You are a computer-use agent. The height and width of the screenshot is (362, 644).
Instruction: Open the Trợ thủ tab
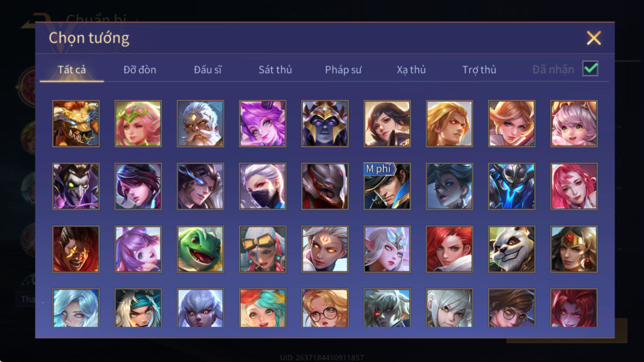[479, 69]
